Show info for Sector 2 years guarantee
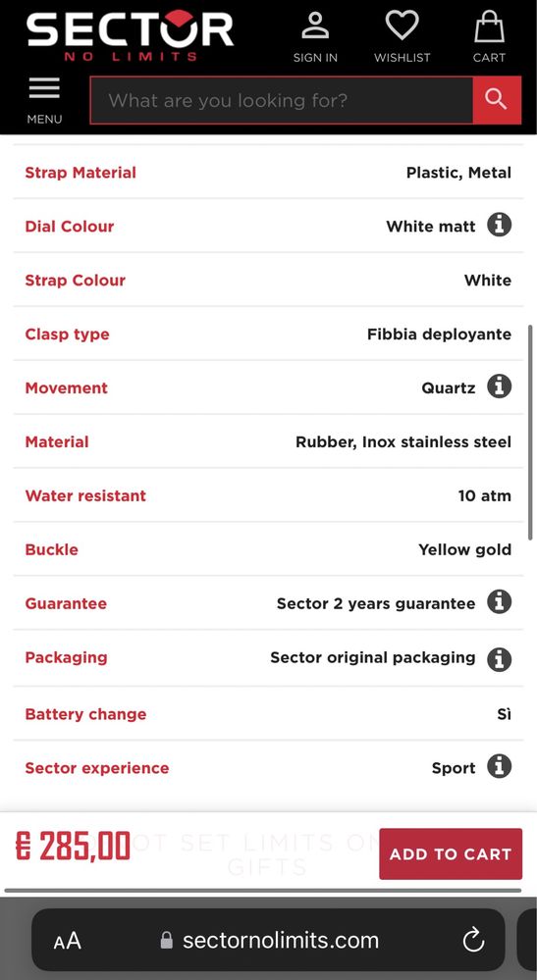The height and width of the screenshot is (980, 537). (499, 602)
